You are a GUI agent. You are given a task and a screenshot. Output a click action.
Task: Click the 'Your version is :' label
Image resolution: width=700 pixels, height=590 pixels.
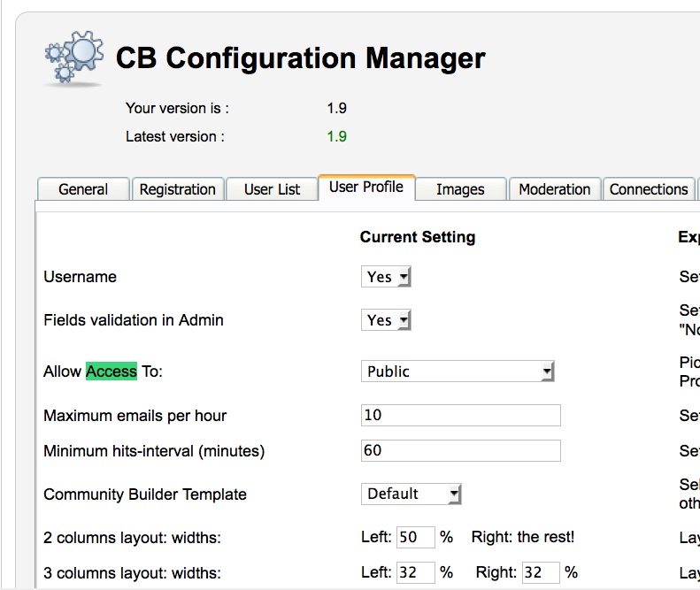pyautogui.click(x=177, y=108)
